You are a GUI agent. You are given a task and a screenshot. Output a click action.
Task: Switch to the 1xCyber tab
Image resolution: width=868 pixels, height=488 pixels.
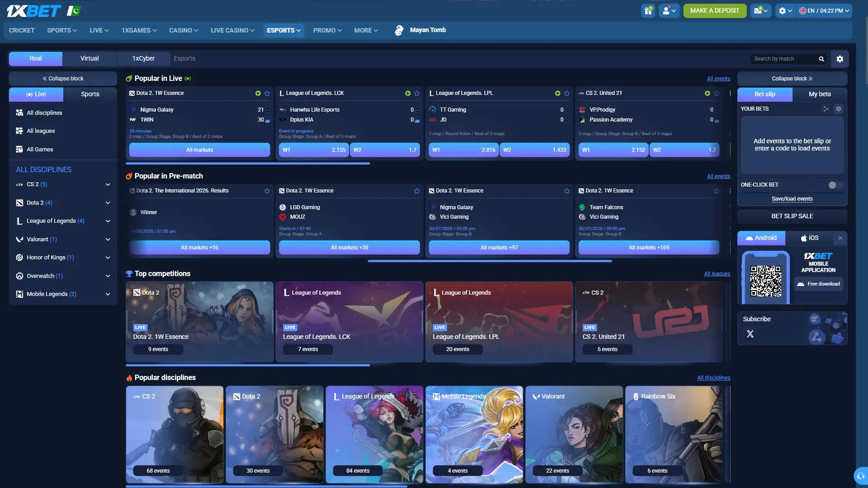click(x=143, y=59)
